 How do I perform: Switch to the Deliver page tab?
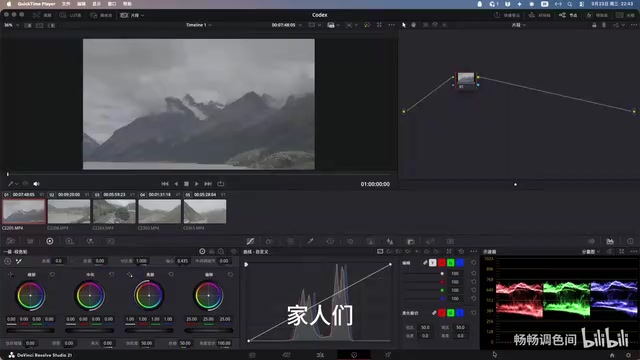point(388,355)
